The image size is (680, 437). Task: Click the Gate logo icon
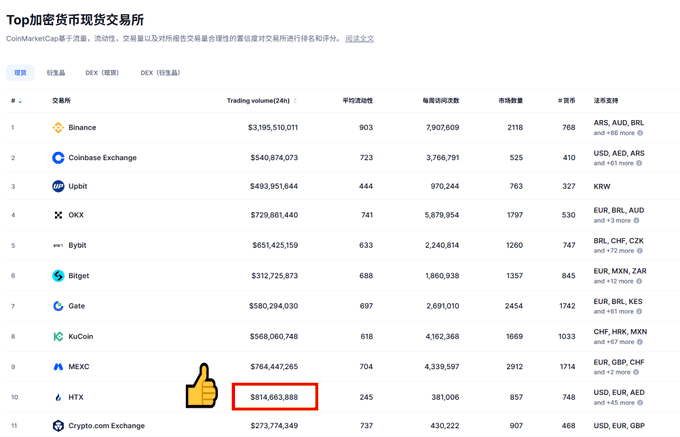58,306
